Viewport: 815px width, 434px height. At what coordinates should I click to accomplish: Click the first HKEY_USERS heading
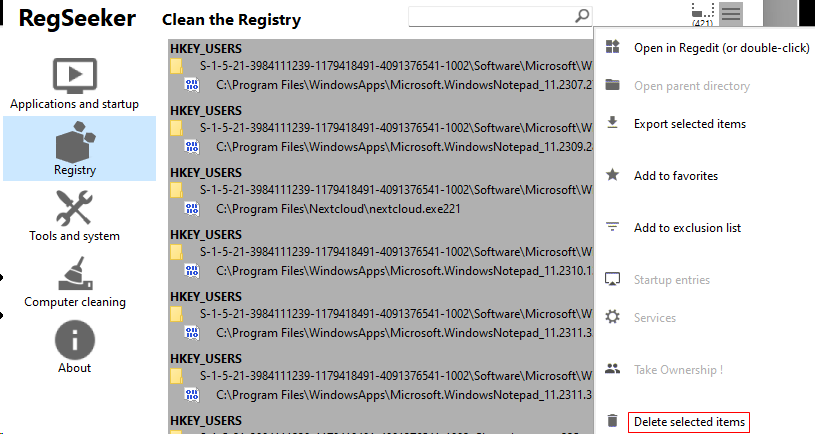[206, 49]
